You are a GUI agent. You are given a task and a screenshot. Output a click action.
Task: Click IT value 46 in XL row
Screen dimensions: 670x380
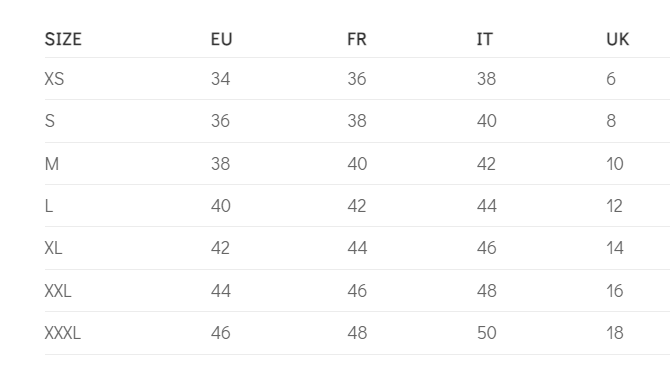pos(487,248)
